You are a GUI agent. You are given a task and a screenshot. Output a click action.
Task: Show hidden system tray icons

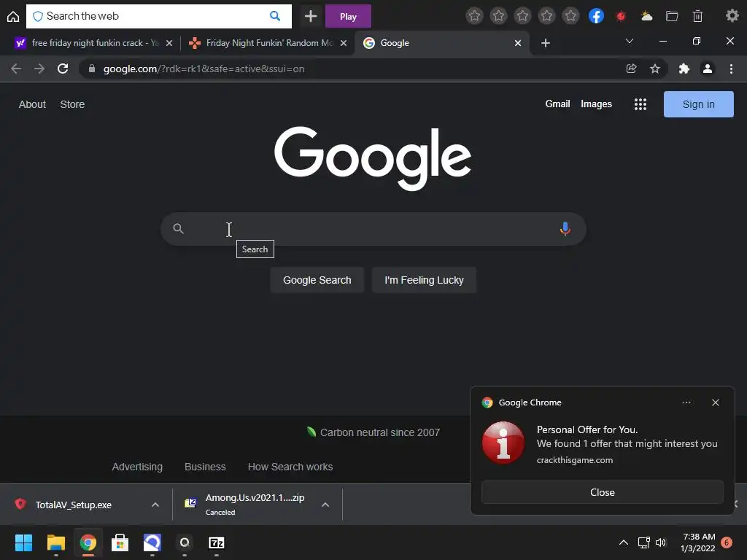(623, 542)
